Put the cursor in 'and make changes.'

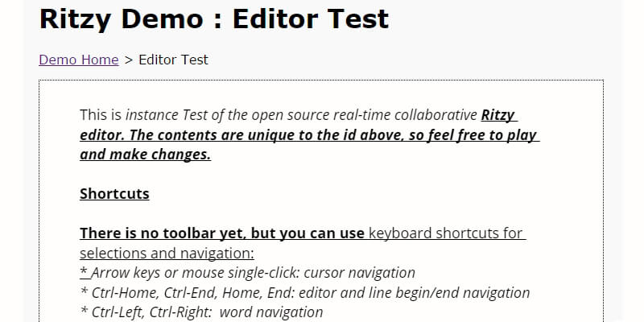pyautogui.click(x=145, y=155)
